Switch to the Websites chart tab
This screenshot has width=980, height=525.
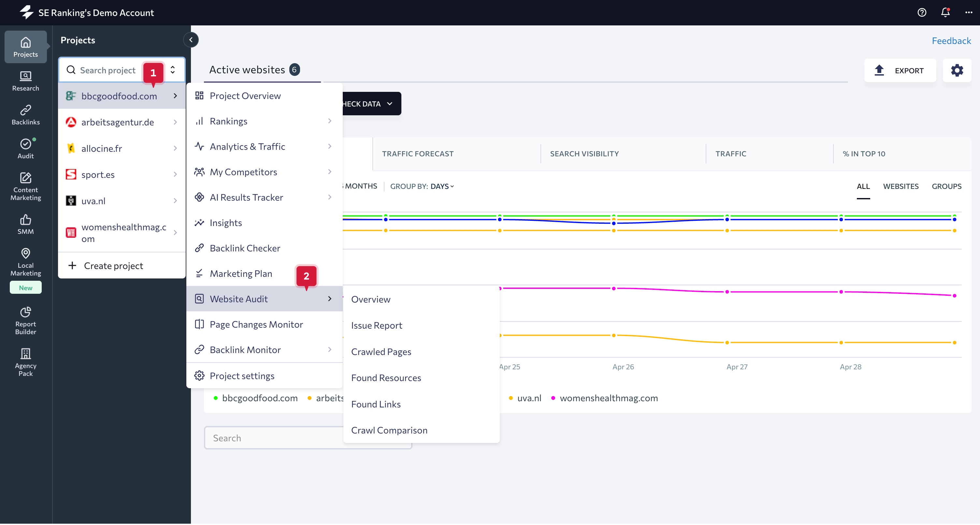point(901,186)
